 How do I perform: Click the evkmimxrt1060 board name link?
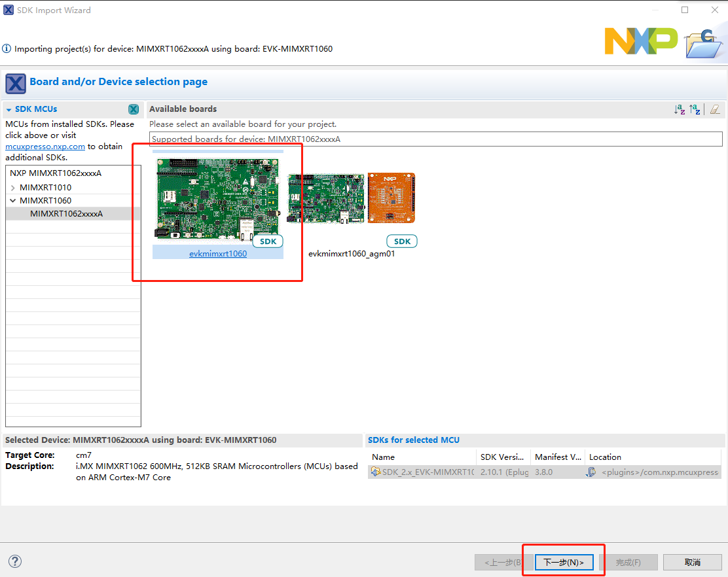click(x=218, y=254)
